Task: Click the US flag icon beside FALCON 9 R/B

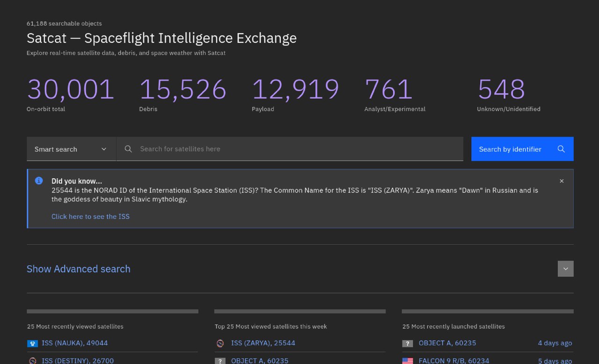Action: click(x=408, y=361)
